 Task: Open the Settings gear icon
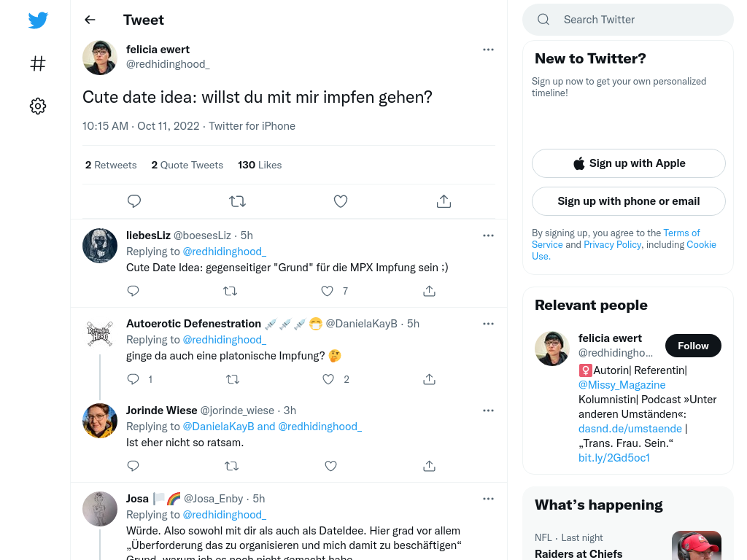click(38, 106)
